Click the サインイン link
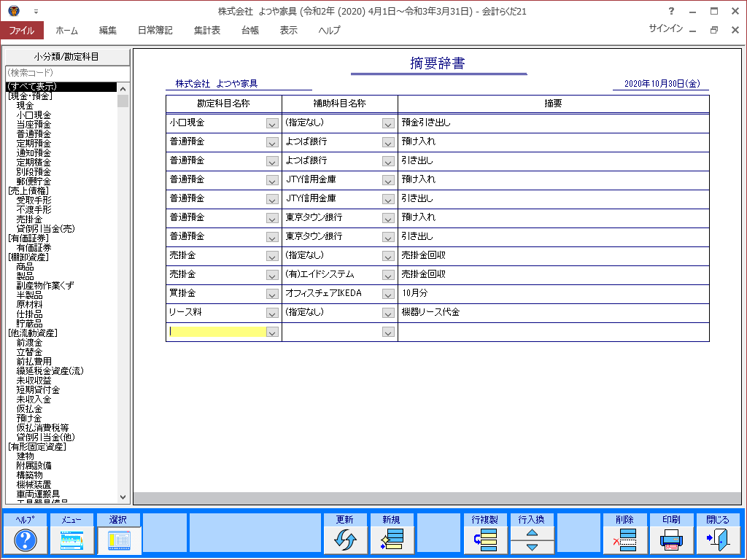747x560 pixels. (665, 28)
